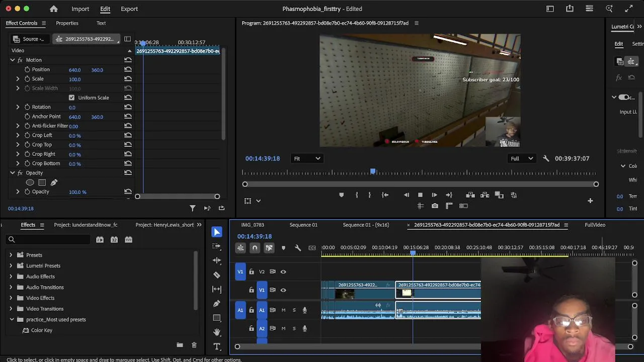The width and height of the screenshot is (644, 362).
Task: Open the FullVideo timeline tab
Action: tap(595, 225)
